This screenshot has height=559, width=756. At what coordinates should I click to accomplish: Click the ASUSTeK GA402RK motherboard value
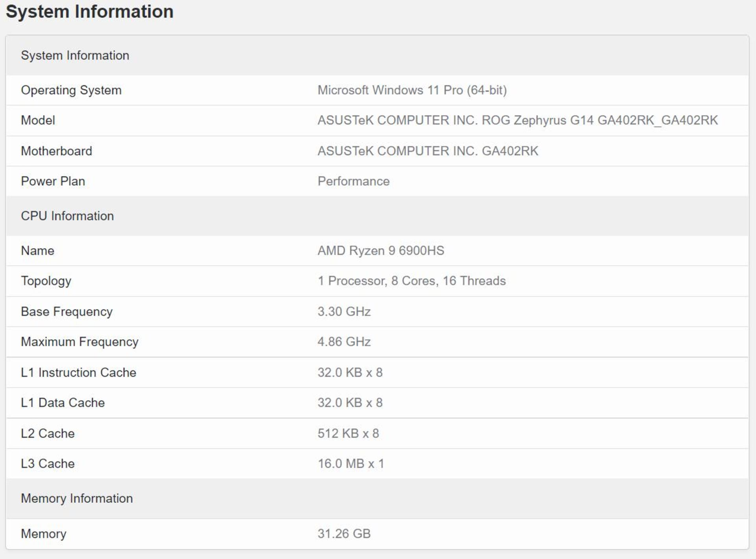428,151
